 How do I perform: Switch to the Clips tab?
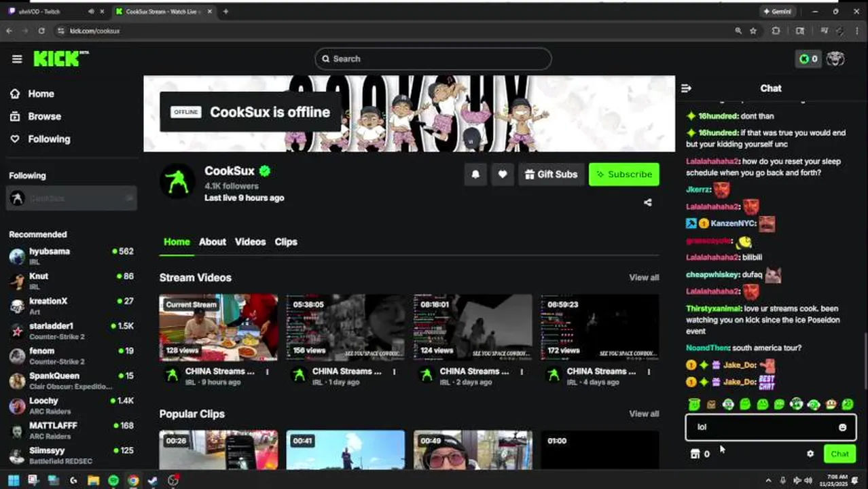pyautogui.click(x=286, y=242)
